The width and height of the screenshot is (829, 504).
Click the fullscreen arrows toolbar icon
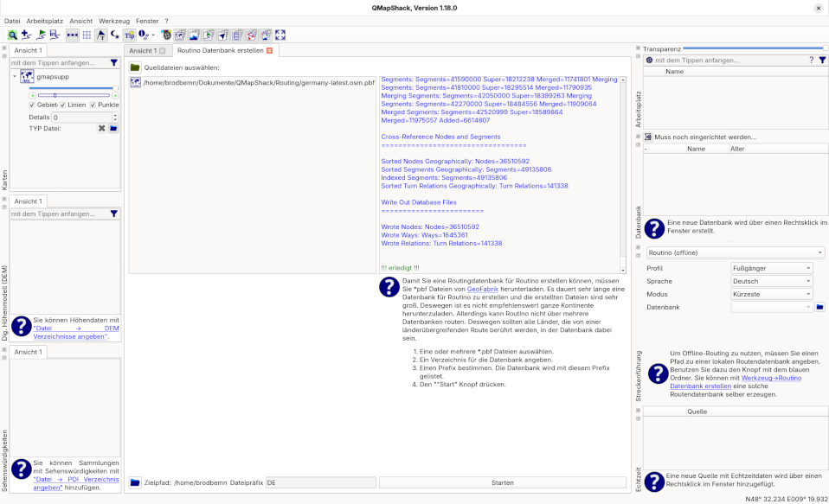pyautogui.click(x=280, y=35)
